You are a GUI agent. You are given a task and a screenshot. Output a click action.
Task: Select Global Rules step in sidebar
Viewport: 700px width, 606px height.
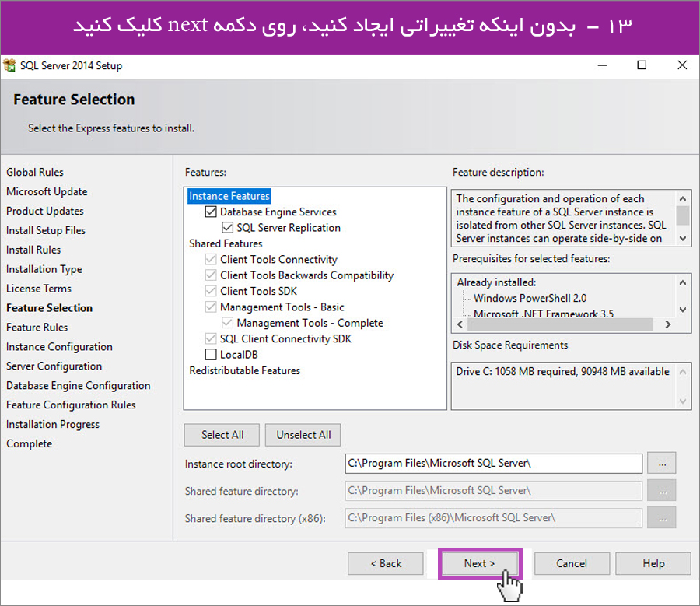tap(35, 173)
